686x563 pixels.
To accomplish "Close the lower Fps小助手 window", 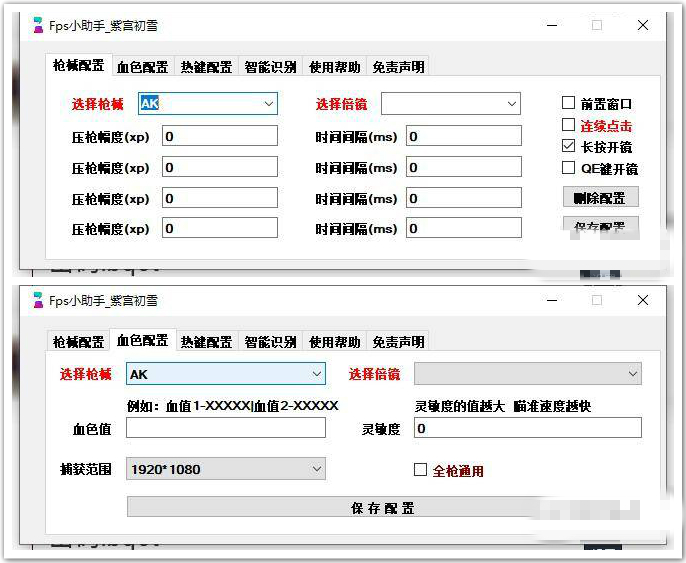I will 643,300.
